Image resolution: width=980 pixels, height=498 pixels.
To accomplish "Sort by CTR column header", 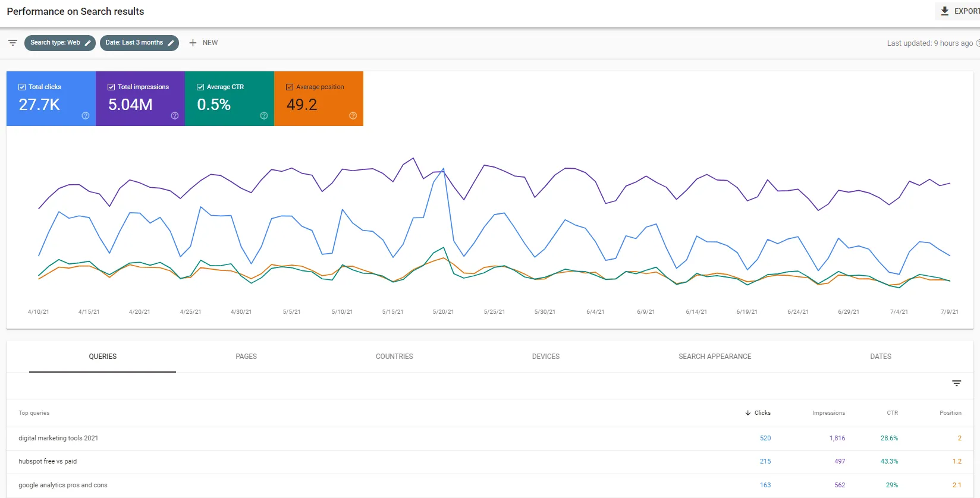I will 892,413.
